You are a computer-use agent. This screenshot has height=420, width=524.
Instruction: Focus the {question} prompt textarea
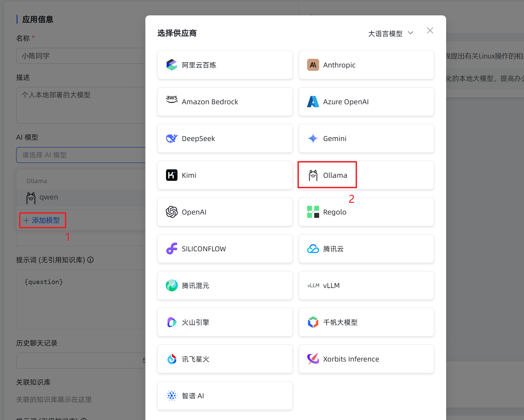point(81,299)
